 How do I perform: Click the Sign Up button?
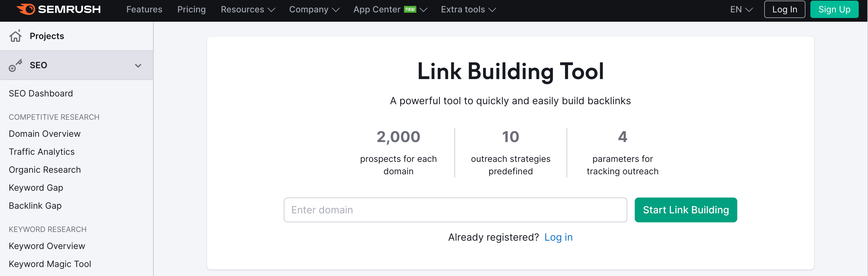[x=834, y=9]
